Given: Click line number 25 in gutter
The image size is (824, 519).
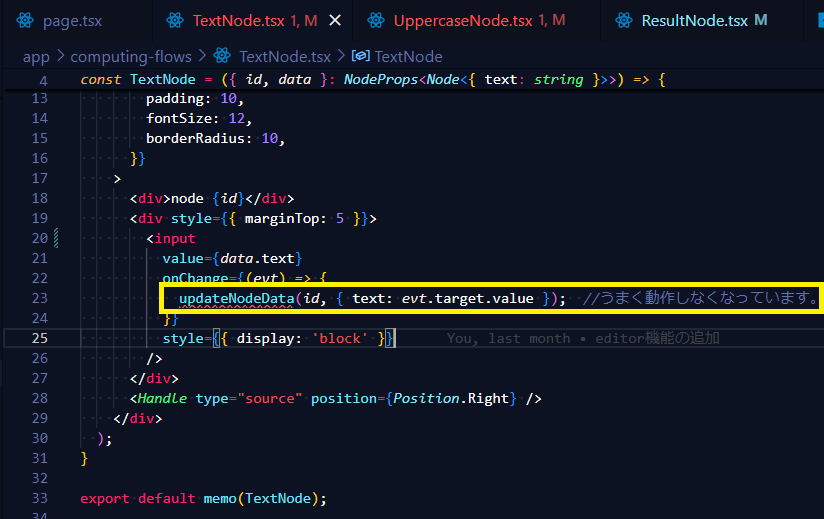Looking at the screenshot, I should (x=39, y=338).
